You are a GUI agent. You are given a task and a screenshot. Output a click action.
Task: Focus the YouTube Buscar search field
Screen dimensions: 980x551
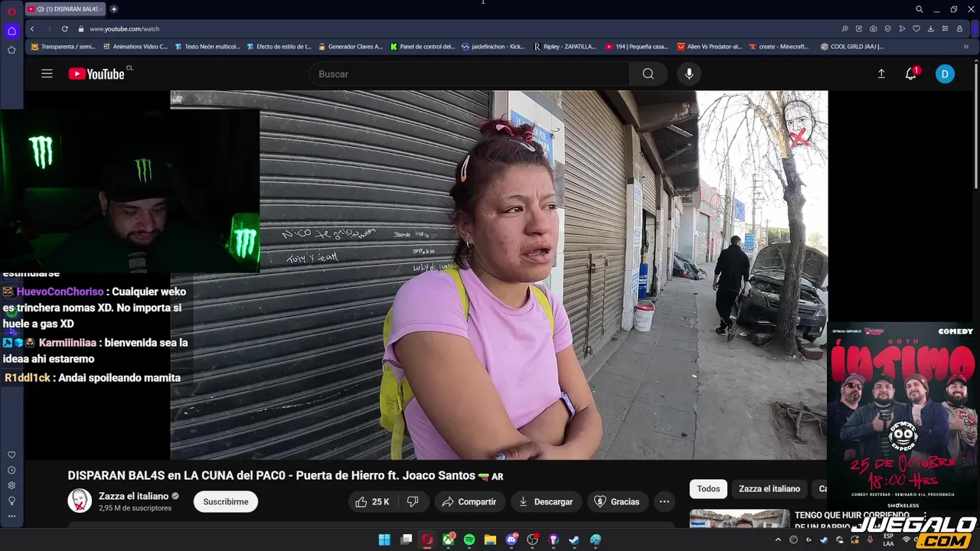click(469, 74)
